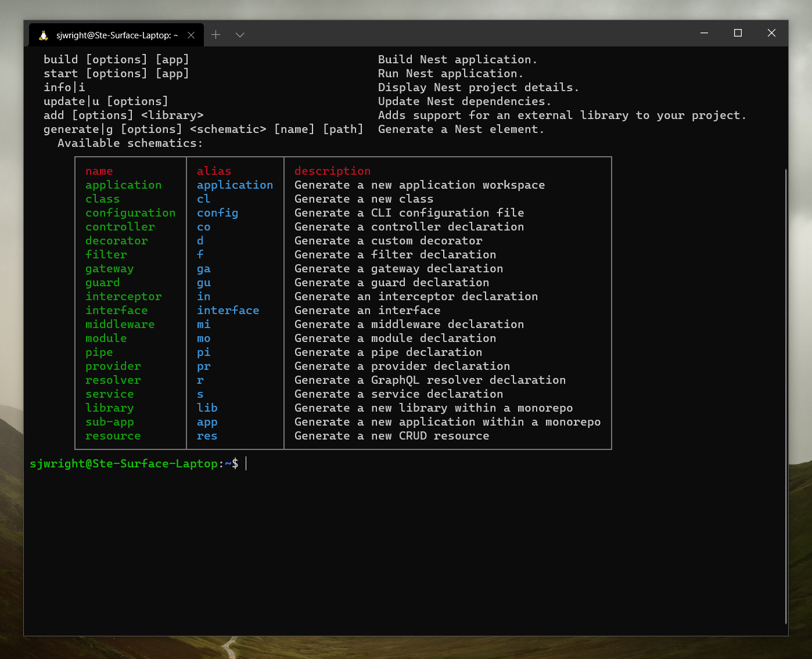Click 'decorator' in the name column
This screenshot has width=812, height=659.
coord(117,241)
